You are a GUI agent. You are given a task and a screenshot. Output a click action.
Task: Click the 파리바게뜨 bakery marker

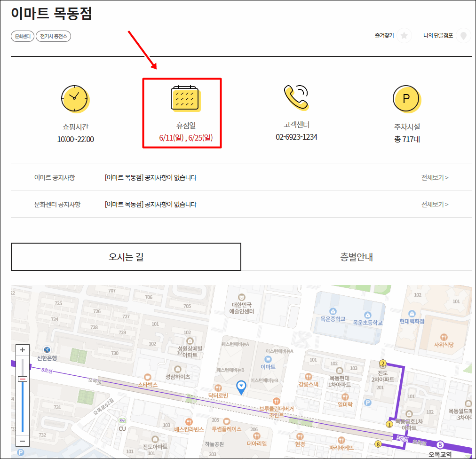click(x=341, y=440)
